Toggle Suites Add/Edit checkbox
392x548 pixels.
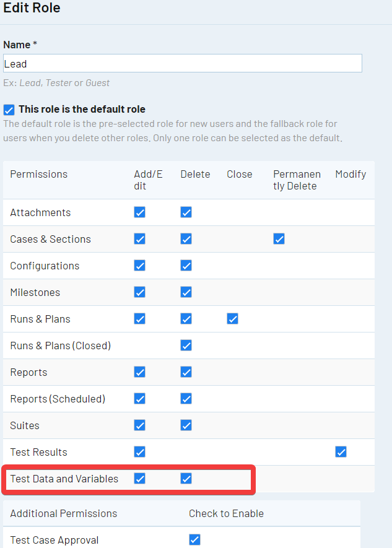pyautogui.click(x=140, y=425)
